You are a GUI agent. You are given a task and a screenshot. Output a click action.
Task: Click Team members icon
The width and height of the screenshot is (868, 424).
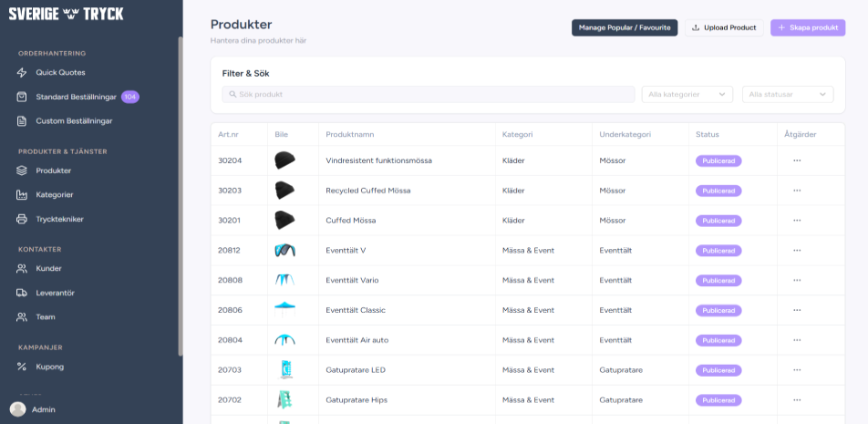(x=22, y=317)
